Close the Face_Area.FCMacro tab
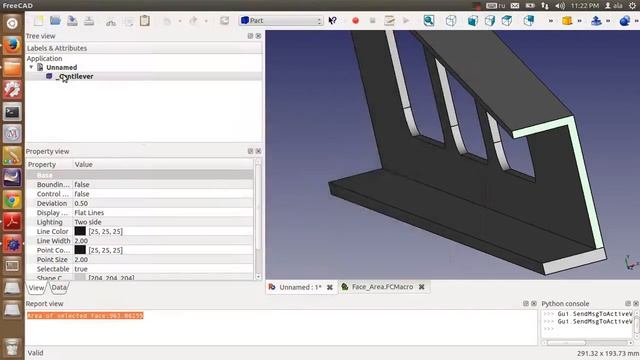This screenshot has height=360, width=640. 422,287
